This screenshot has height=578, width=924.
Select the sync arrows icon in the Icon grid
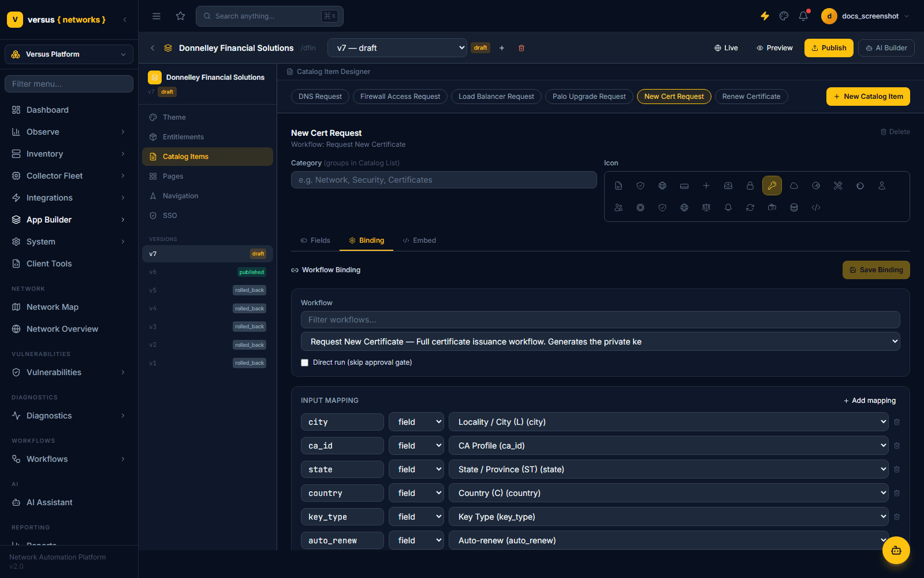750,208
